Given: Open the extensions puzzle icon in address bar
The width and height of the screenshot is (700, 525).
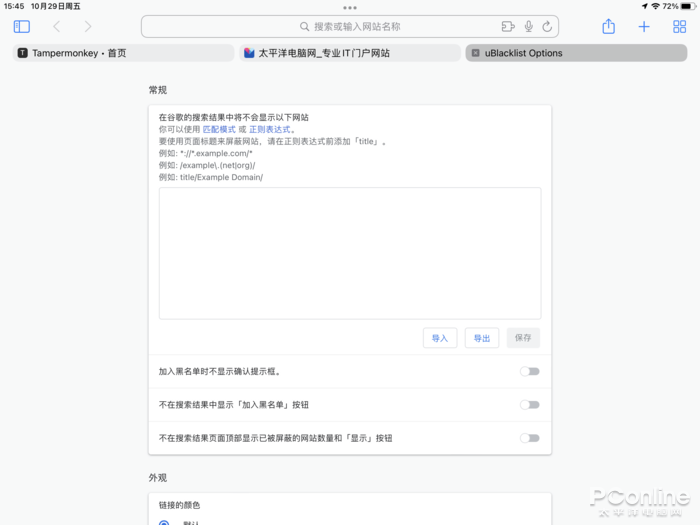Looking at the screenshot, I should (x=508, y=27).
